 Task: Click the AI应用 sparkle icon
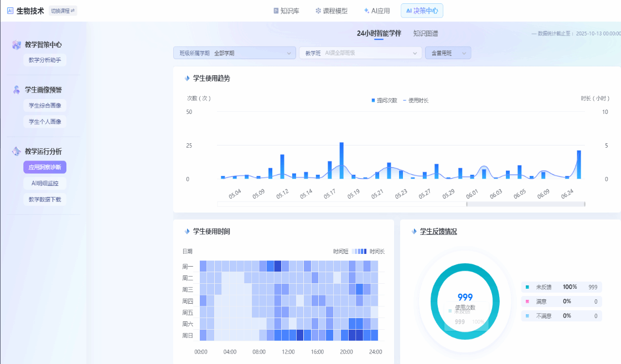(366, 11)
